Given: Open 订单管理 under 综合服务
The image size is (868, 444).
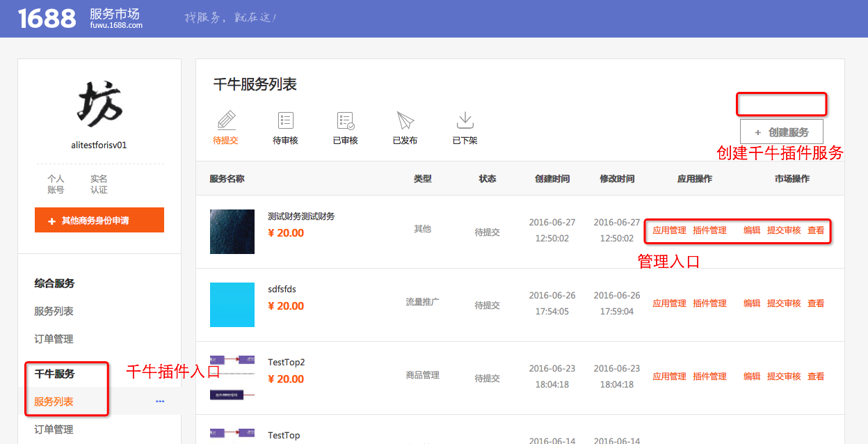Looking at the screenshot, I should coord(54,339).
